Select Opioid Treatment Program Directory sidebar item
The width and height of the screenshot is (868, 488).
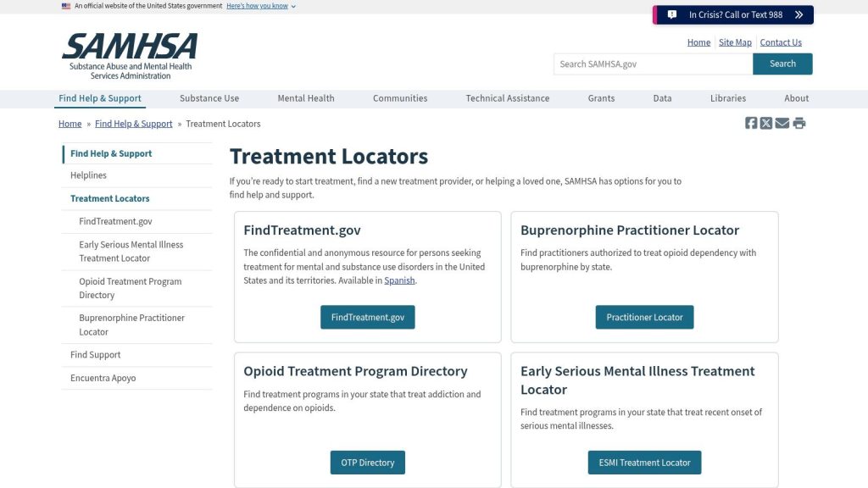pos(136,288)
